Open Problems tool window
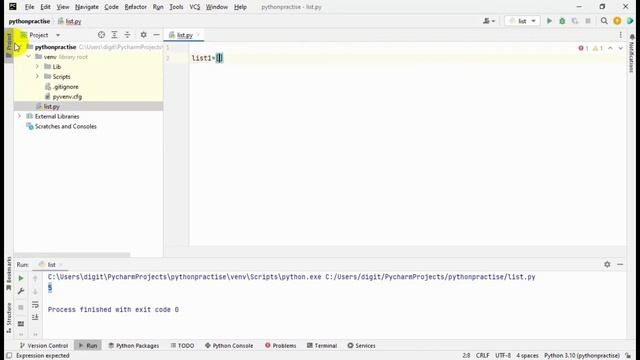640x360 pixels. [x=280, y=345]
